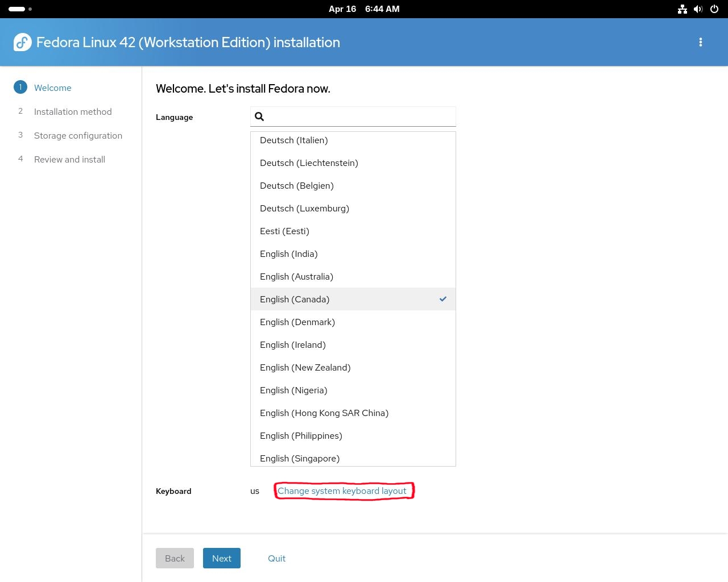This screenshot has width=728, height=582.
Task: Click the search magnifier icon
Action: click(259, 117)
